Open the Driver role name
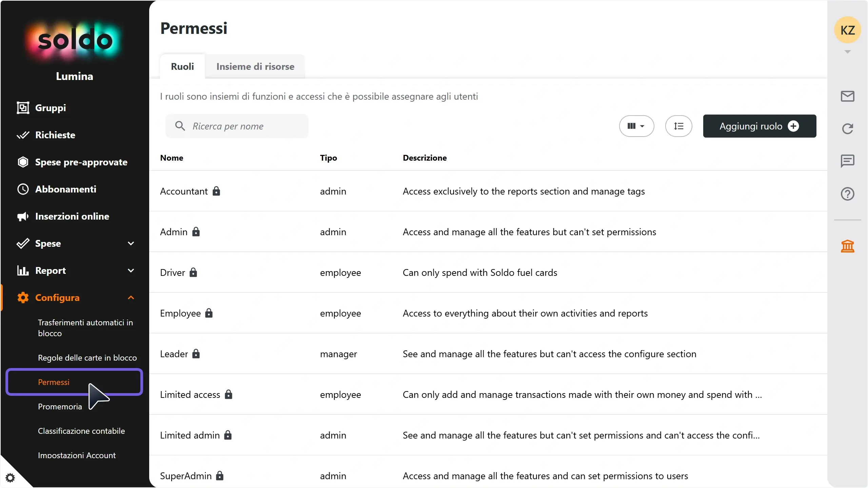 tap(173, 272)
